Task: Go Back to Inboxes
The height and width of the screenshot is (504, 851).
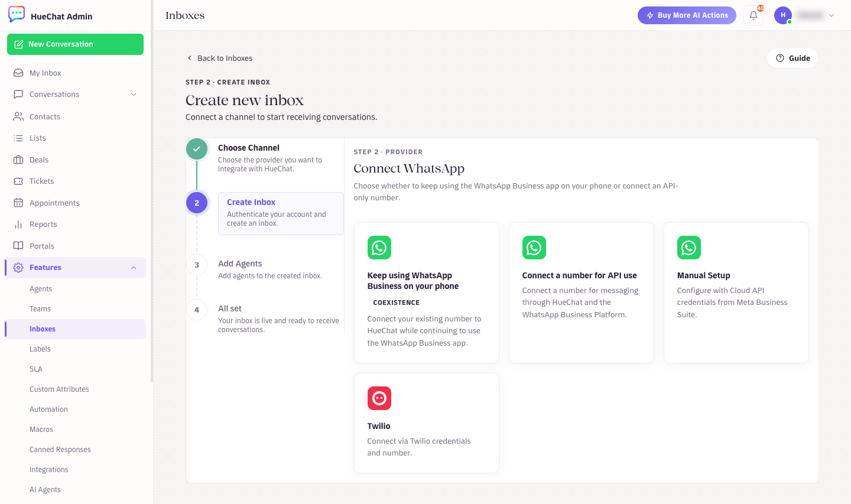Action: coord(219,58)
